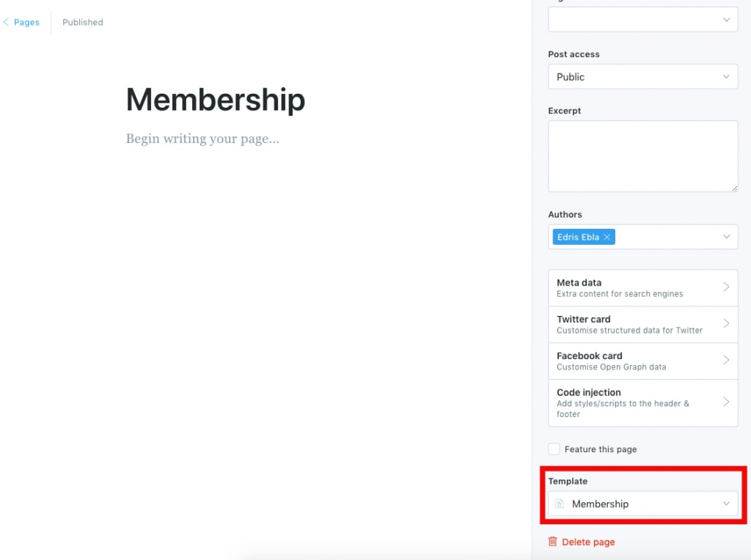Remove Edris Ebla author tag

607,237
